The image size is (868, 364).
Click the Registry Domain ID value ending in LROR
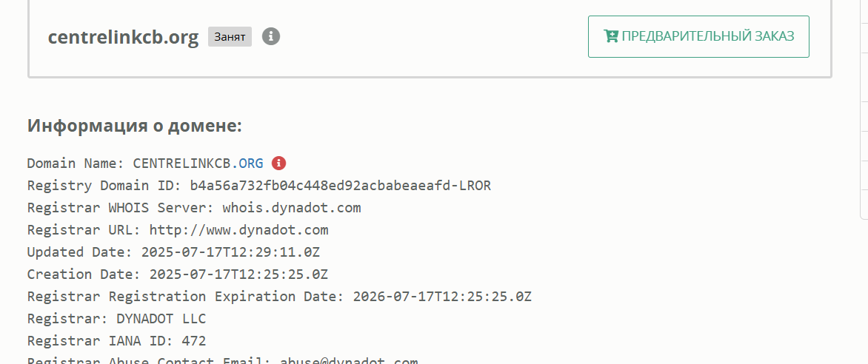(340, 186)
